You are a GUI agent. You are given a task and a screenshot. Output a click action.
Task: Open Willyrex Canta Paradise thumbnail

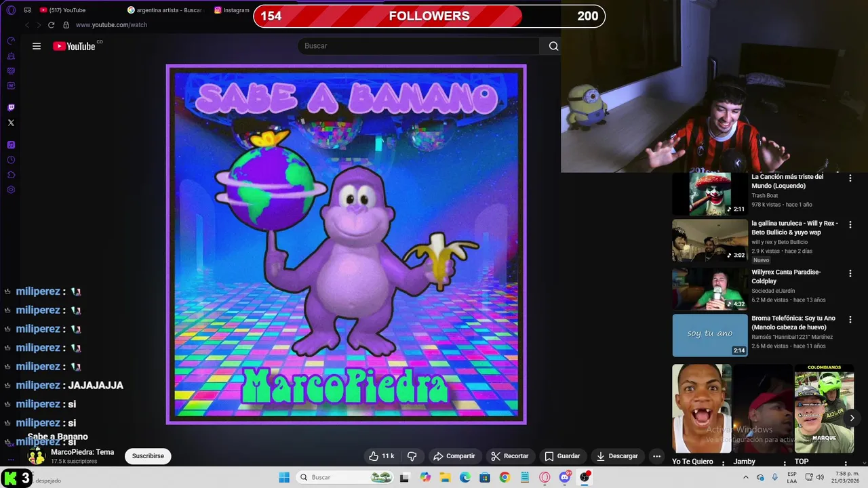click(x=709, y=289)
